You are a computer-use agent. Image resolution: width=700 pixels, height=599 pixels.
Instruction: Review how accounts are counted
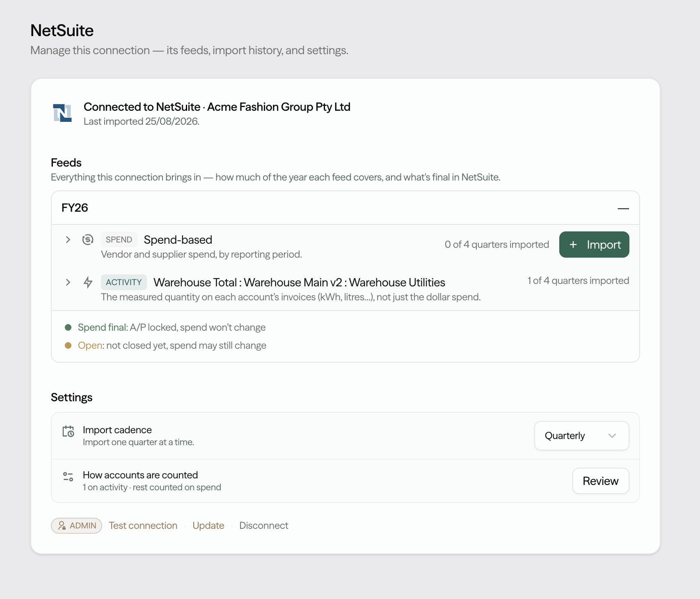click(x=601, y=481)
